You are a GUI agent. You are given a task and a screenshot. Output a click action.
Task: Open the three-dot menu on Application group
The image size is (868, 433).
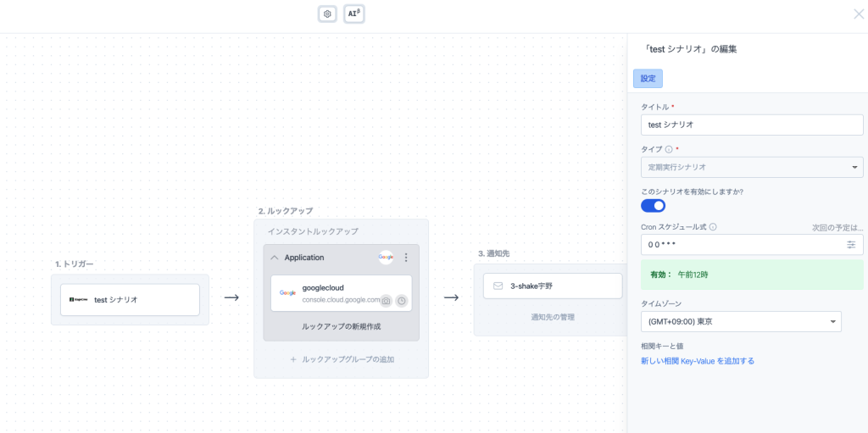click(406, 258)
